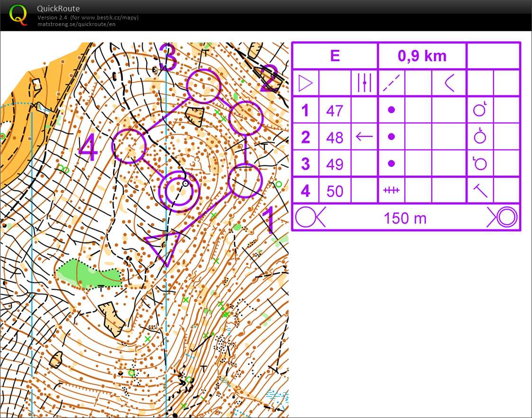Select control circle 1 on the map
The height and width of the screenshot is (418, 532).
point(245,180)
